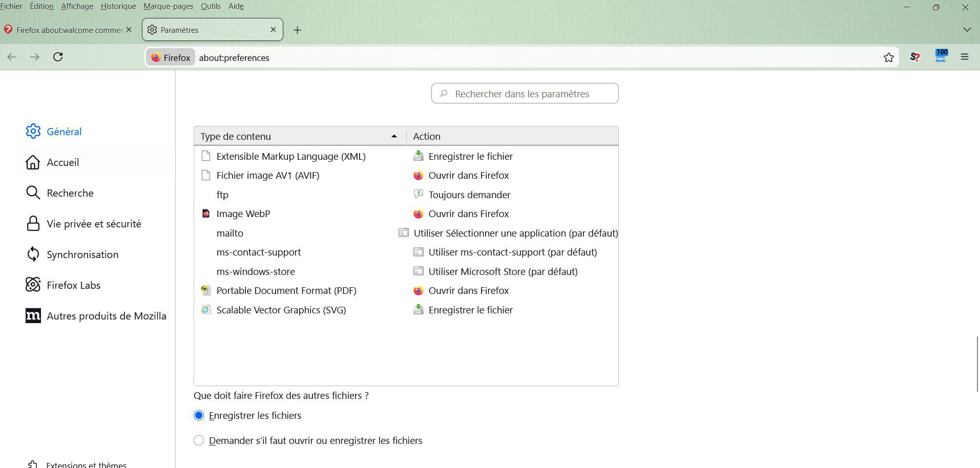
Task: Open Vie privée et sécurité settings
Action: click(94, 224)
